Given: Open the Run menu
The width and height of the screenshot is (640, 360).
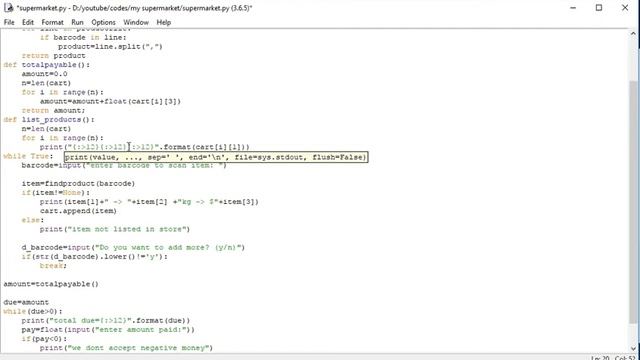Looking at the screenshot, I should click(77, 22).
